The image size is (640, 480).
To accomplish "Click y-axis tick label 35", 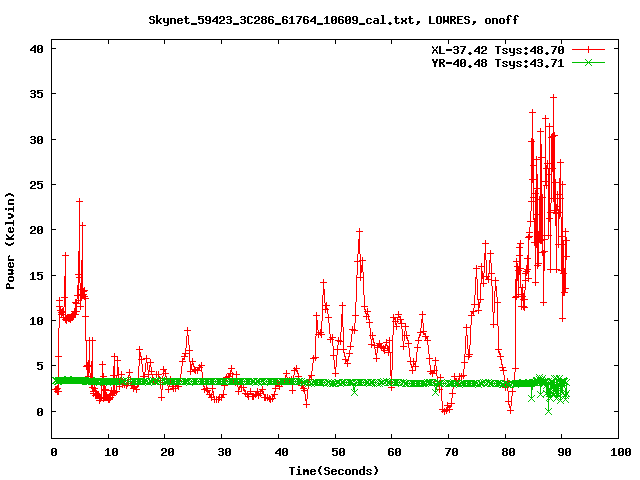I will [36, 94].
